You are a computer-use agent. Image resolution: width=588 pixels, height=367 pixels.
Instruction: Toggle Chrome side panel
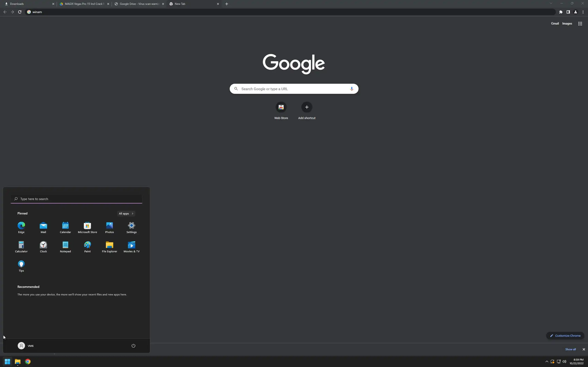(x=568, y=12)
